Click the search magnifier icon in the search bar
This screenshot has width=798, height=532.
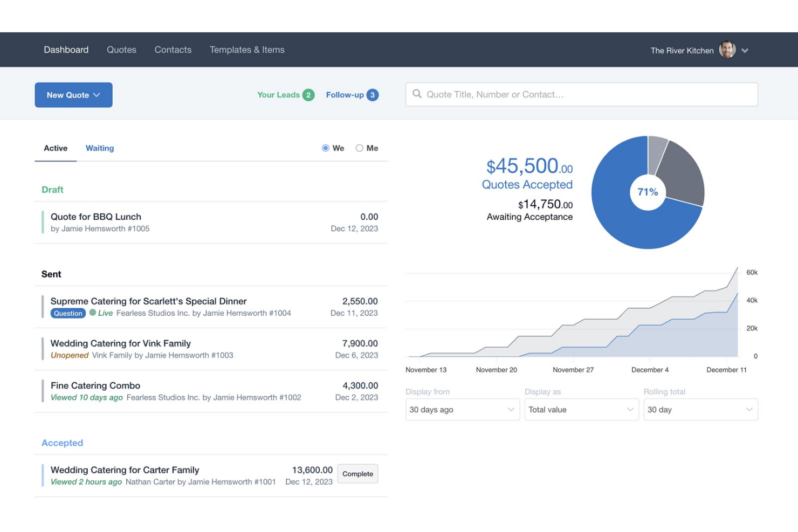417,94
